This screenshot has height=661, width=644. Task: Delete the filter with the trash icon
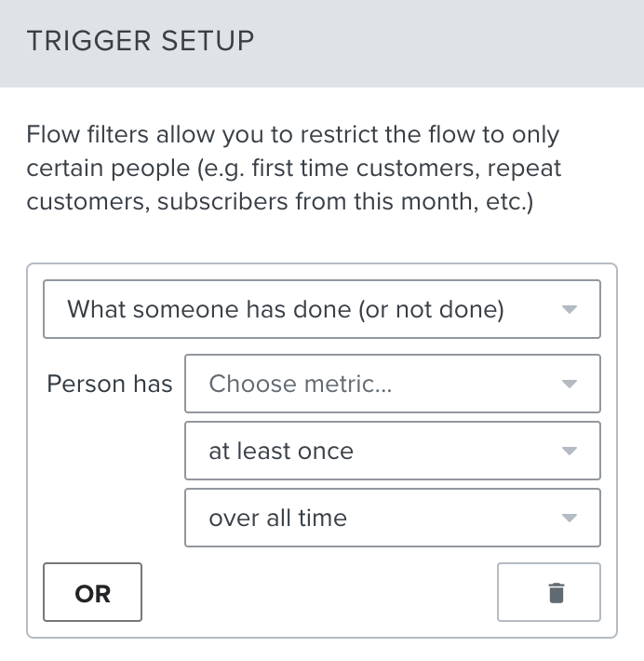click(x=556, y=592)
